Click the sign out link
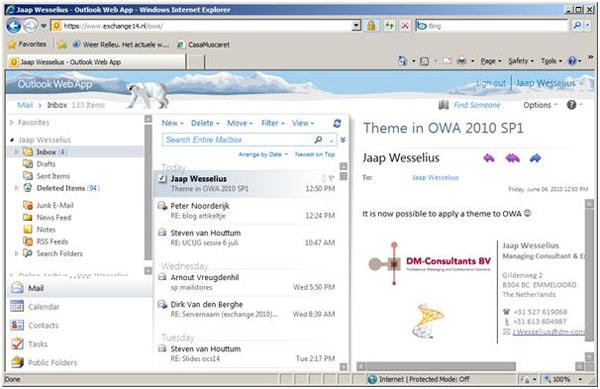Viewport: 600px width, 389px height. [491, 83]
